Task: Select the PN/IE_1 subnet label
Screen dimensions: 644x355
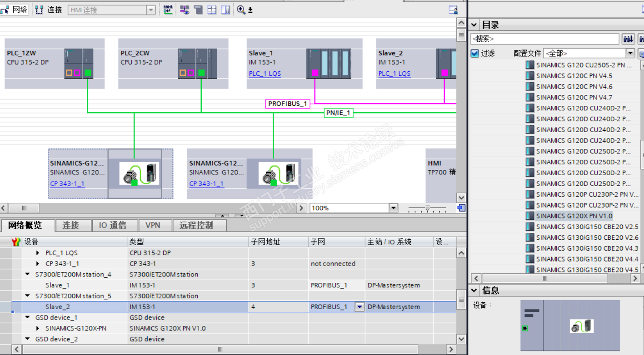Action: [x=339, y=113]
